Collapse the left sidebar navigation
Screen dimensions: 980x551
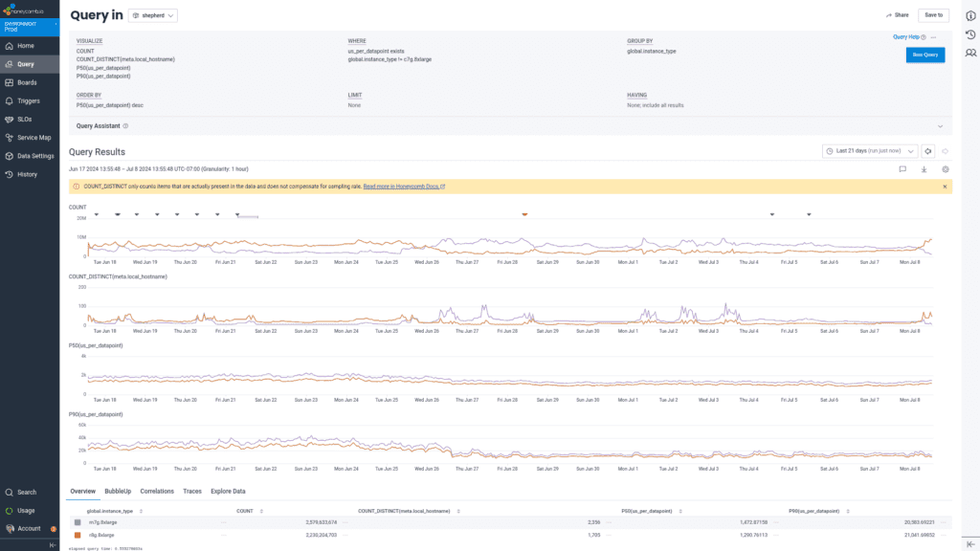53,544
